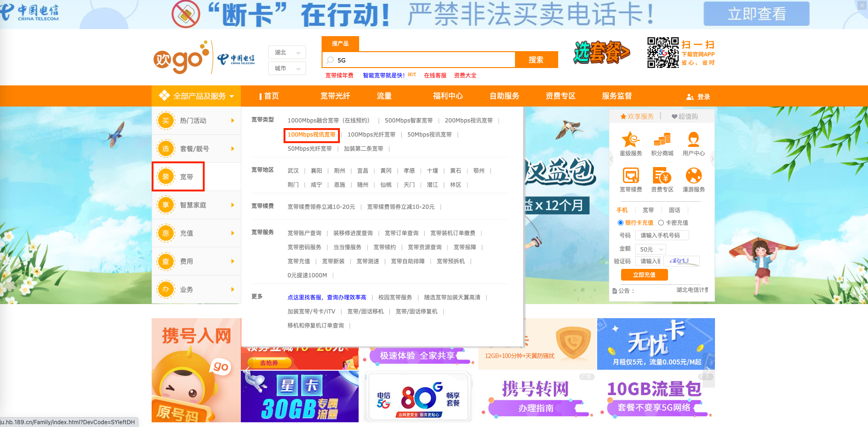Open the 城市 city dropdown

[286, 68]
